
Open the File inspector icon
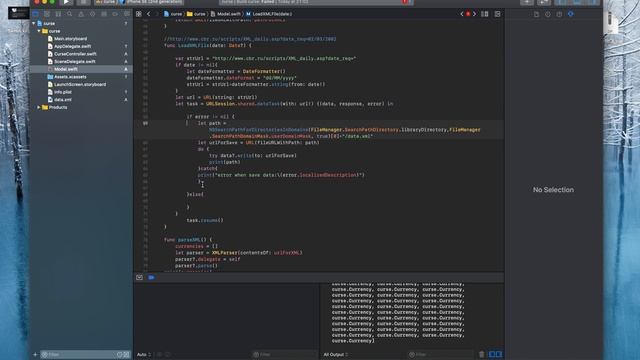pyautogui.click(x=536, y=14)
